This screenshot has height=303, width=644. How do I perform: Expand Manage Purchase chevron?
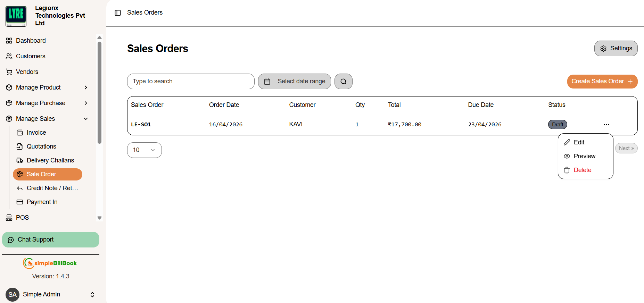point(86,103)
